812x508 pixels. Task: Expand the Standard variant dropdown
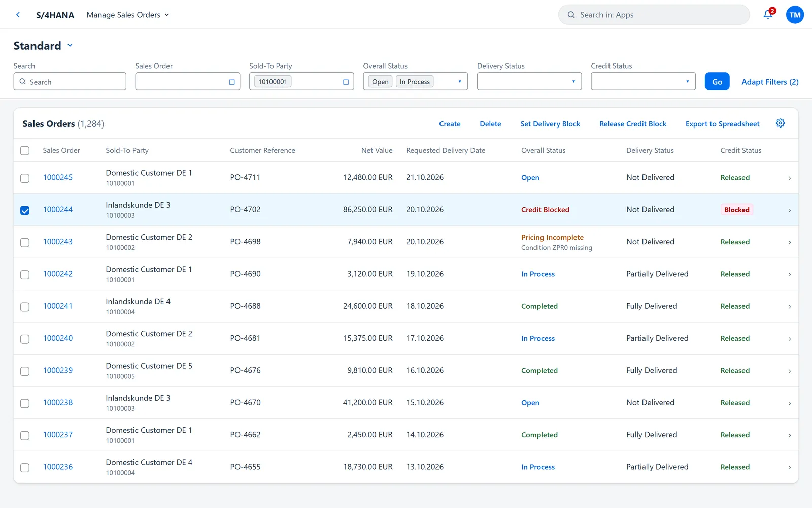pos(70,45)
